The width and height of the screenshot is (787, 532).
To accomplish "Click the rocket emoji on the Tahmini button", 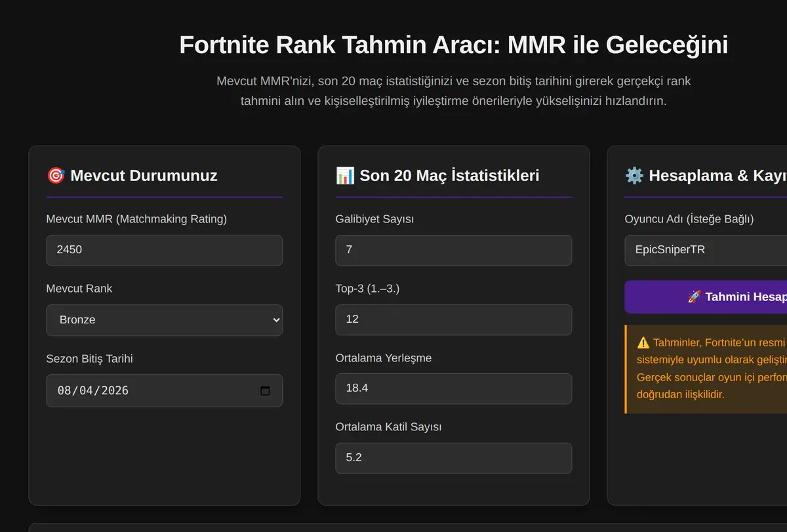I will pyautogui.click(x=695, y=297).
